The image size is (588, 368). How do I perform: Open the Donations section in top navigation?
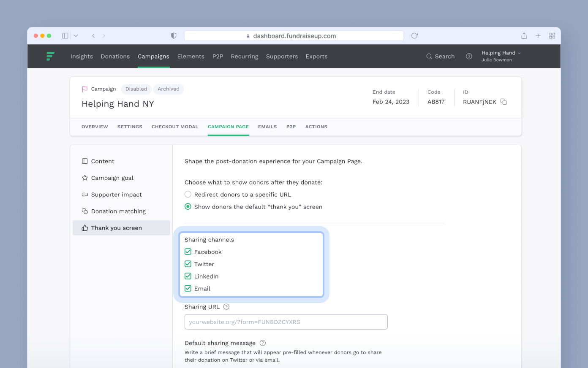(115, 56)
